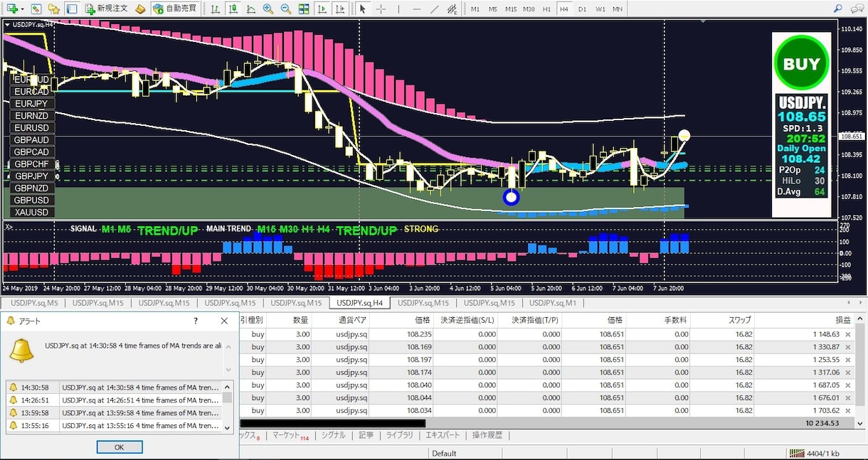Select the XAUUSD symbol button
Viewport: 868px width, 460px height.
pos(31,213)
